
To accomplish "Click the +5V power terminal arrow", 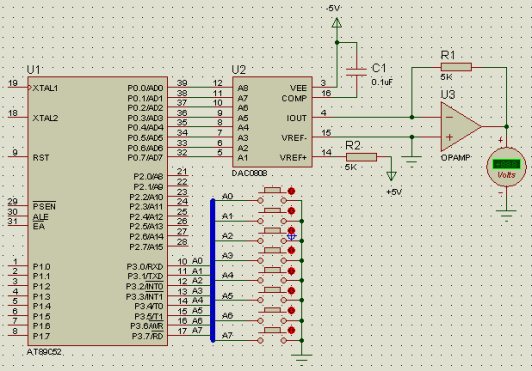I will point(392,176).
